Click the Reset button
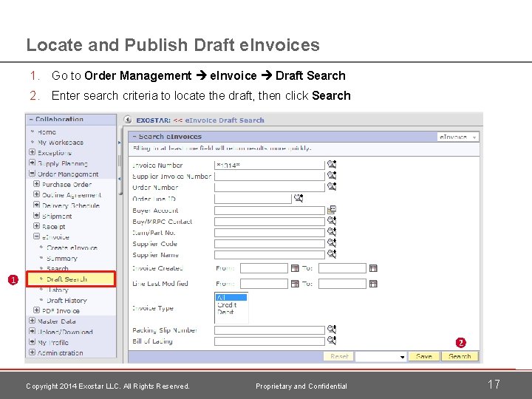Image resolution: width=532 pixels, height=399 pixels. [339, 357]
